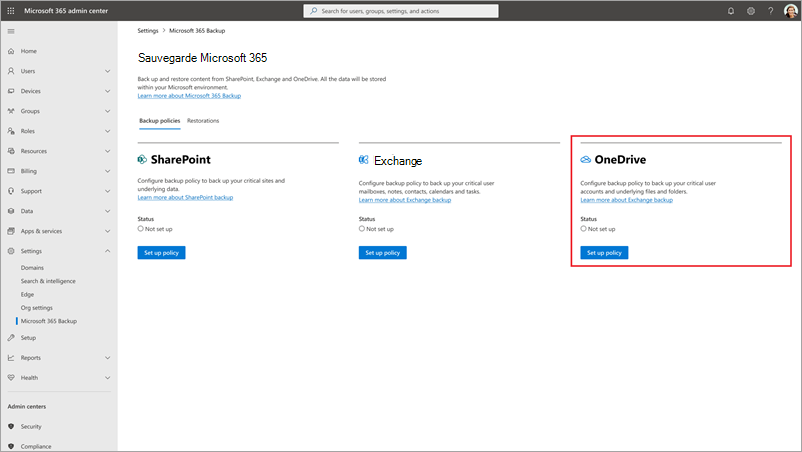Click the Billing card icon
The height and width of the screenshot is (452, 802).
[11, 171]
